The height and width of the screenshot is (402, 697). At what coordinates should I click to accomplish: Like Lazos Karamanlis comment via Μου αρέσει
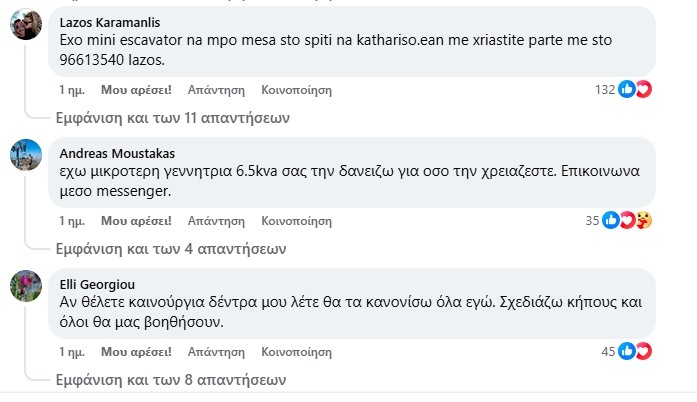tap(136, 90)
